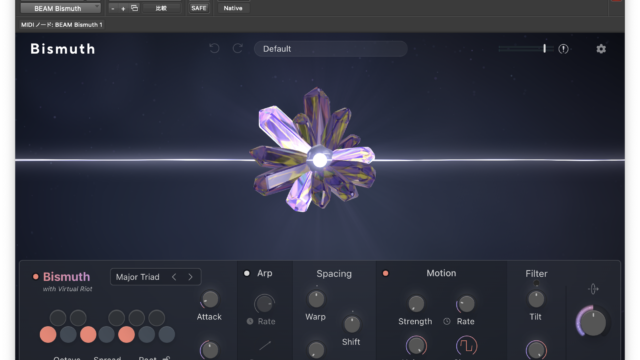The height and width of the screenshot is (360, 640).
Task: Click the icon above the large output knob
Action: (593, 289)
